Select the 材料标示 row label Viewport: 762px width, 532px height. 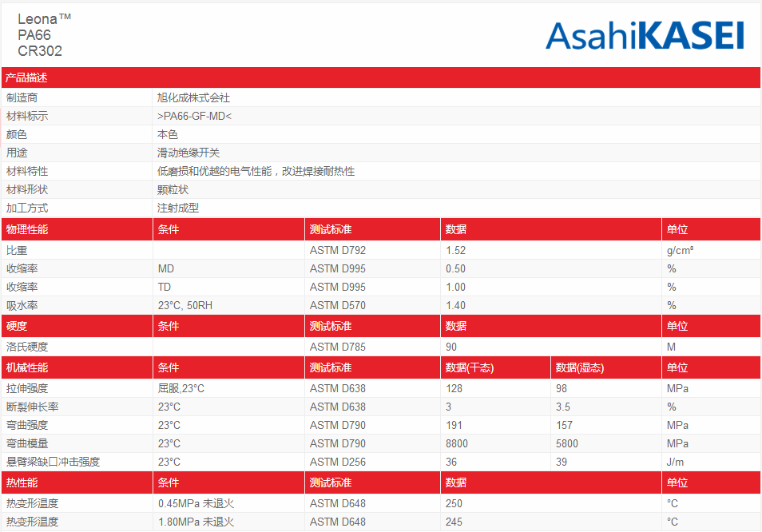point(27,116)
